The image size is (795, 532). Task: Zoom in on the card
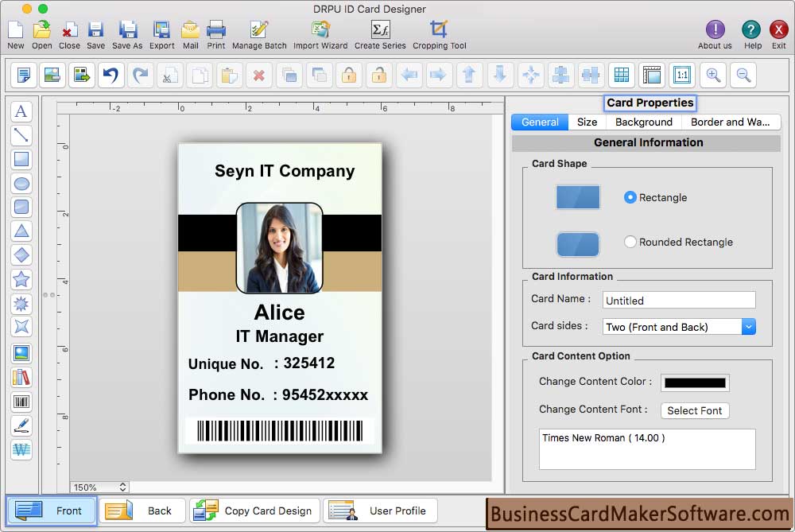pos(713,76)
